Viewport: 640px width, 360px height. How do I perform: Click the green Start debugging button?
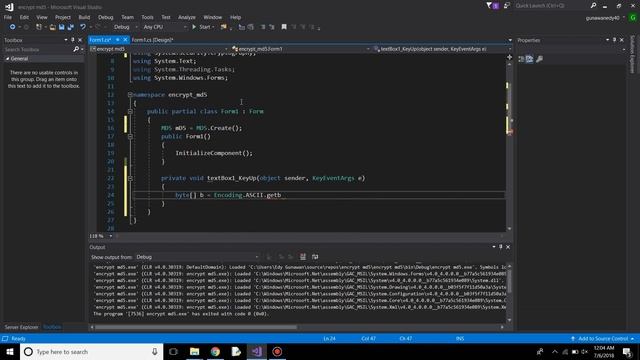202,27
